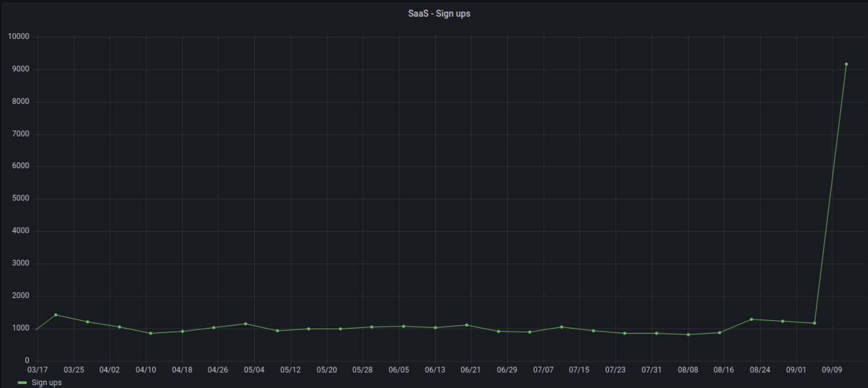Click the spike data point above 9000
This screenshot has height=388, width=868.
[846, 65]
